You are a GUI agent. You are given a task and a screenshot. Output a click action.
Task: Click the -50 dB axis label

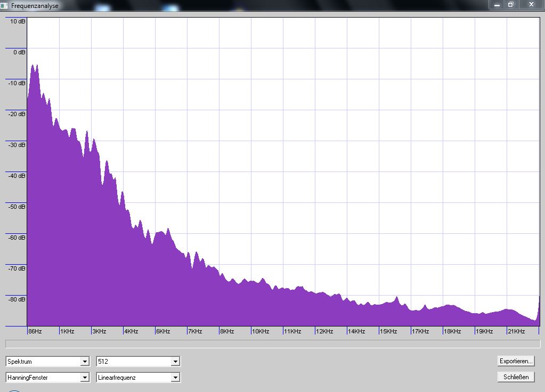point(17,207)
